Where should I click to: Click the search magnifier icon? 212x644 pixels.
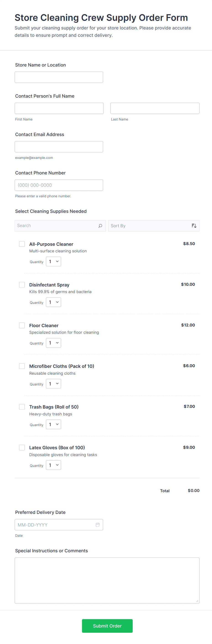(100, 225)
